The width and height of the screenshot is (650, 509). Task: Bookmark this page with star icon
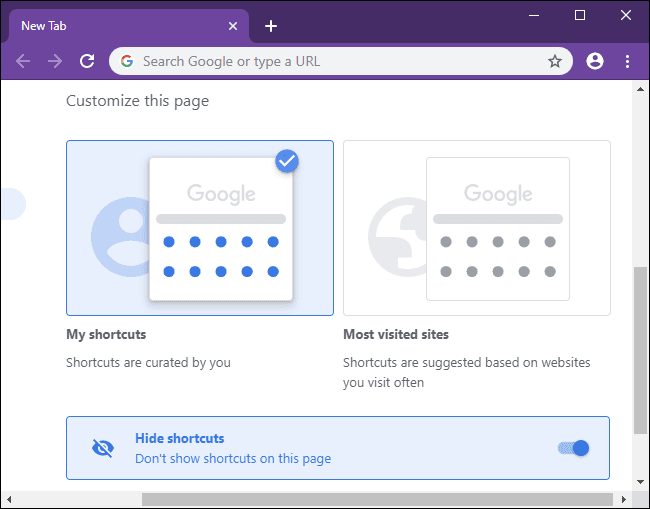coord(555,61)
